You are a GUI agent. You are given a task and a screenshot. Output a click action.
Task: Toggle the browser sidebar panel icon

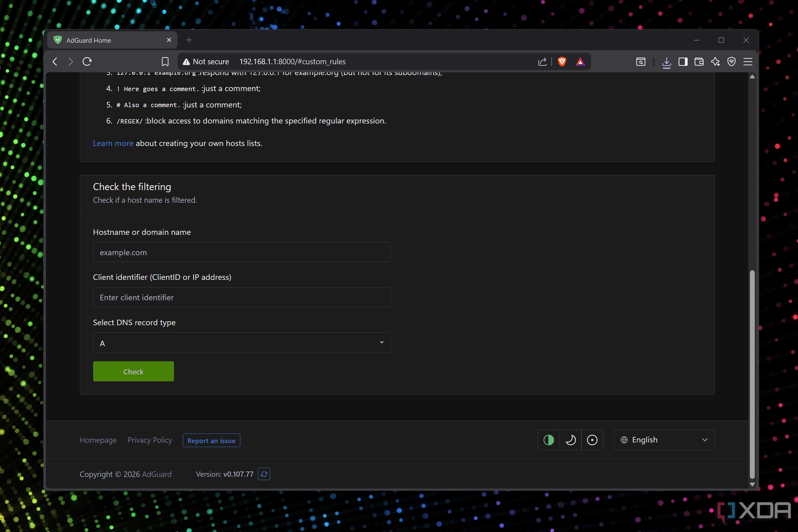pyautogui.click(x=683, y=61)
